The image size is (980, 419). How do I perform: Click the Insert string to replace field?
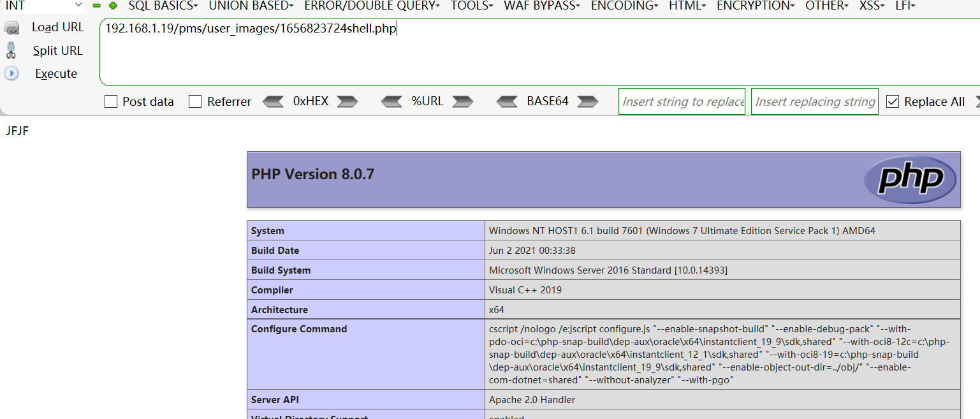point(682,101)
